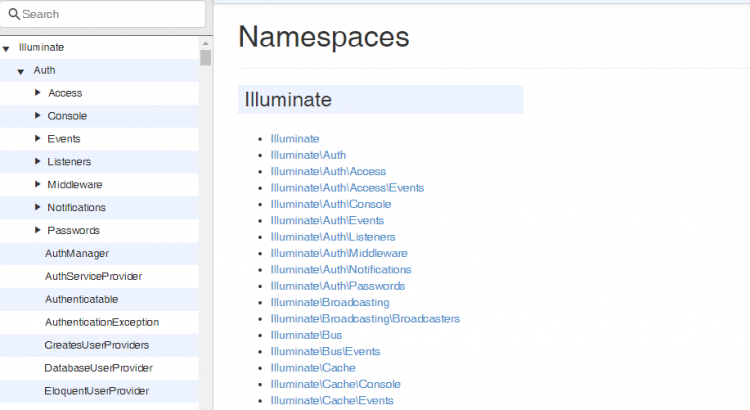Viewport: 750px width, 410px height.
Task: Collapse the Illuminate tree node
Action: pos(7,47)
